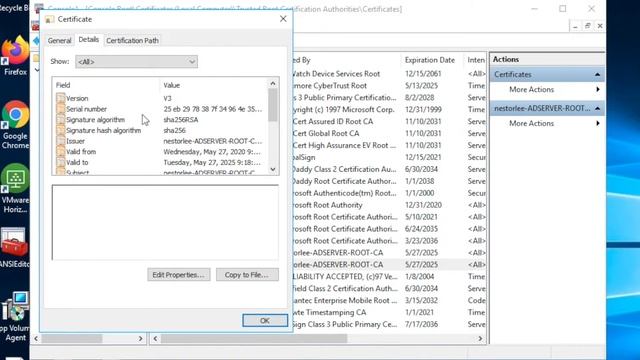Click Edit Properties button
The height and width of the screenshot is (360, 640).
(178, 275)
